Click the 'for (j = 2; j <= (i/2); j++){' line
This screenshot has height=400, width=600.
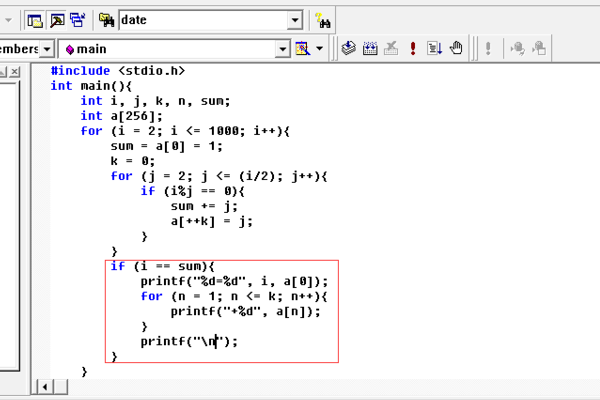(x=219, y=176)
